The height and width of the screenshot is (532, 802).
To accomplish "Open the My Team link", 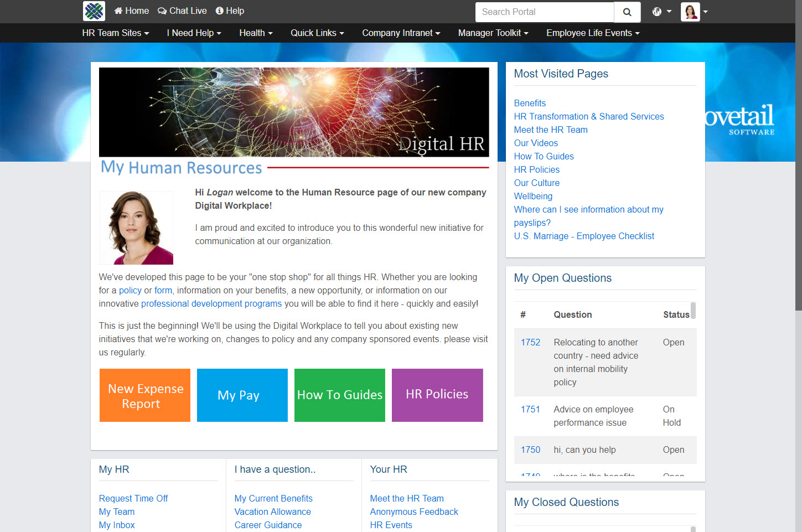I will 117,512.
